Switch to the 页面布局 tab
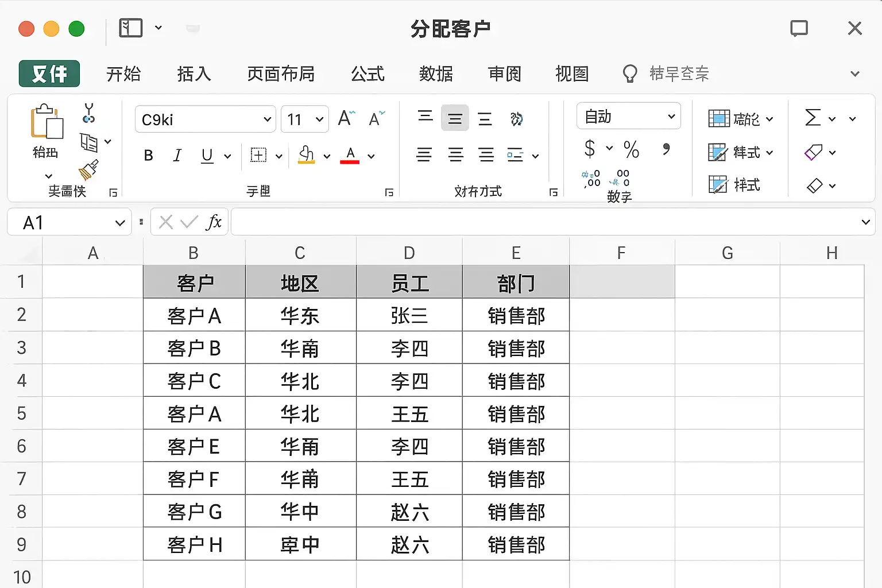The height and width of the screenshot is (588, 882). coord(281,74)
